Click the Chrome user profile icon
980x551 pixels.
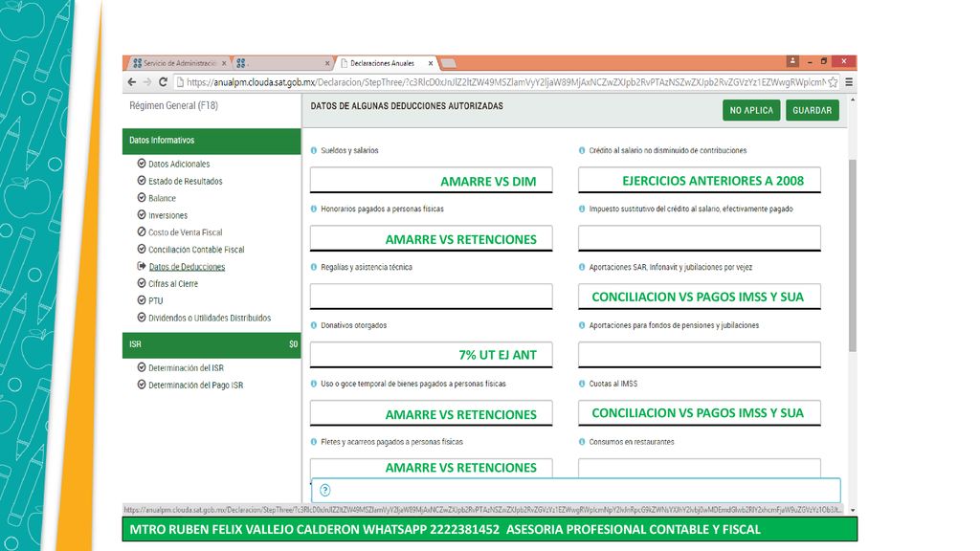[x=792, y=60]
